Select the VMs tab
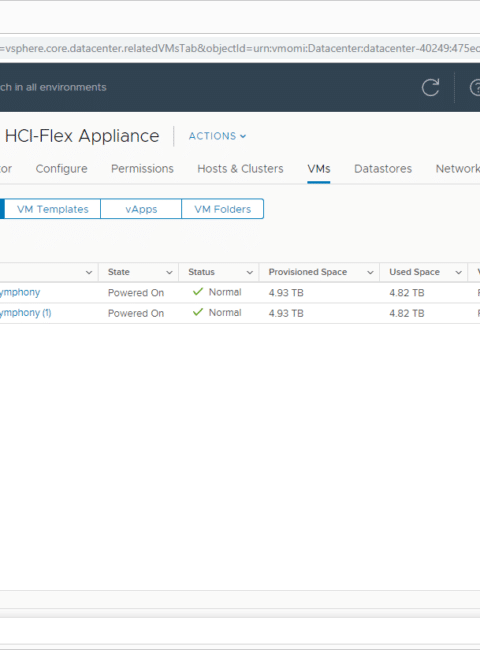480x650 pixels. (319, 169)
